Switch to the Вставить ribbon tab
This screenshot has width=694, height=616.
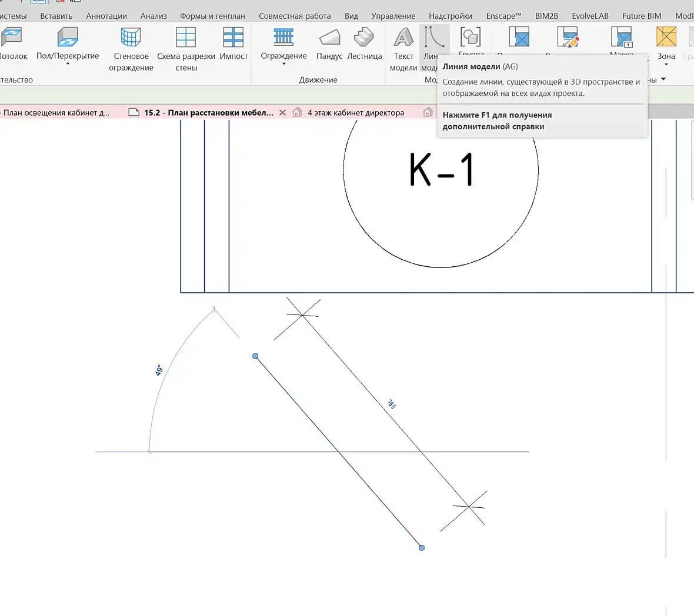tap(56, 16)
